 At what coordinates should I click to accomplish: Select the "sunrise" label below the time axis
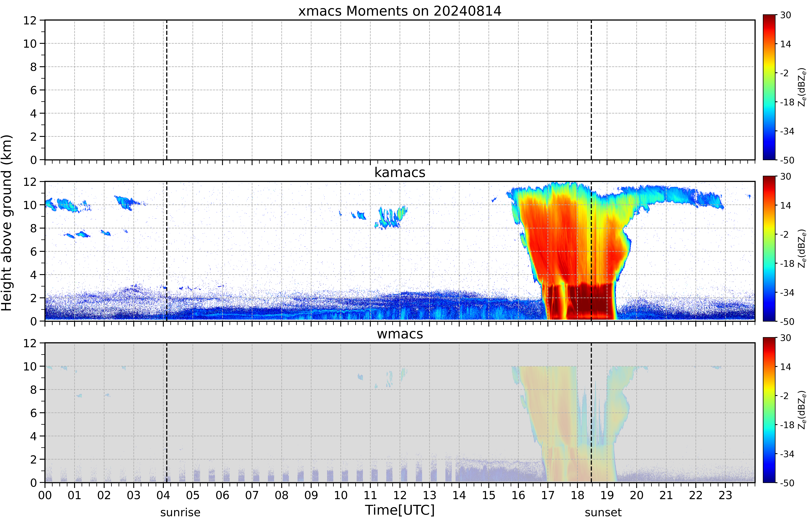pyautogui.click(x=180, y=512)
